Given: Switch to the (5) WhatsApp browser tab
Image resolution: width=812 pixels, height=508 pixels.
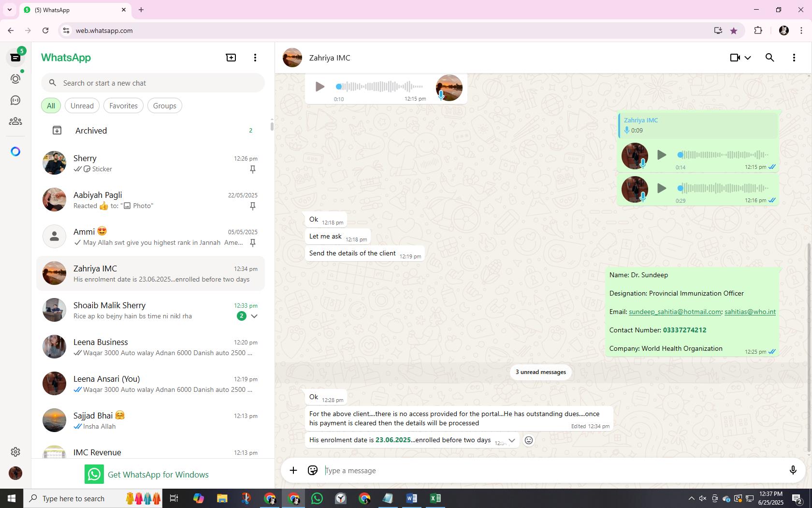Looking at the screenshot, I should tap(75, 10).
